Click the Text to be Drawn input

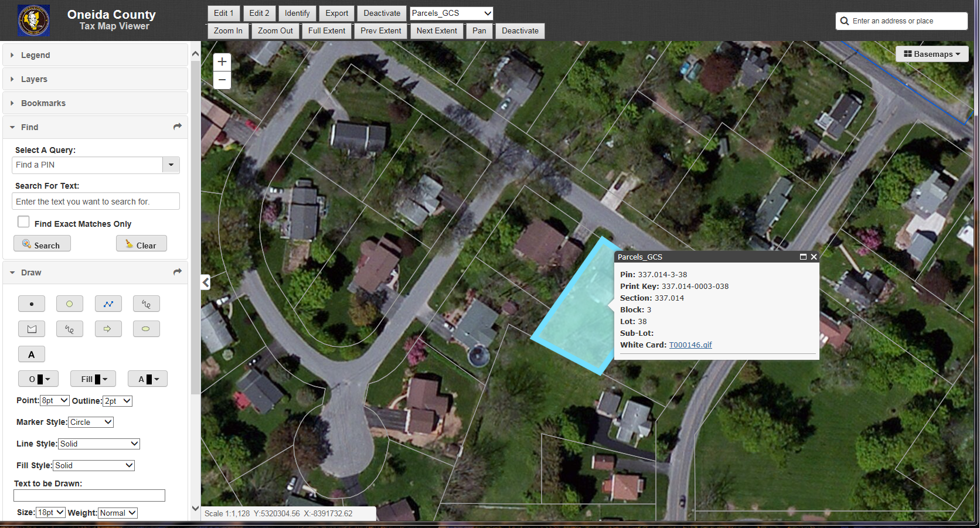point(90,496)
